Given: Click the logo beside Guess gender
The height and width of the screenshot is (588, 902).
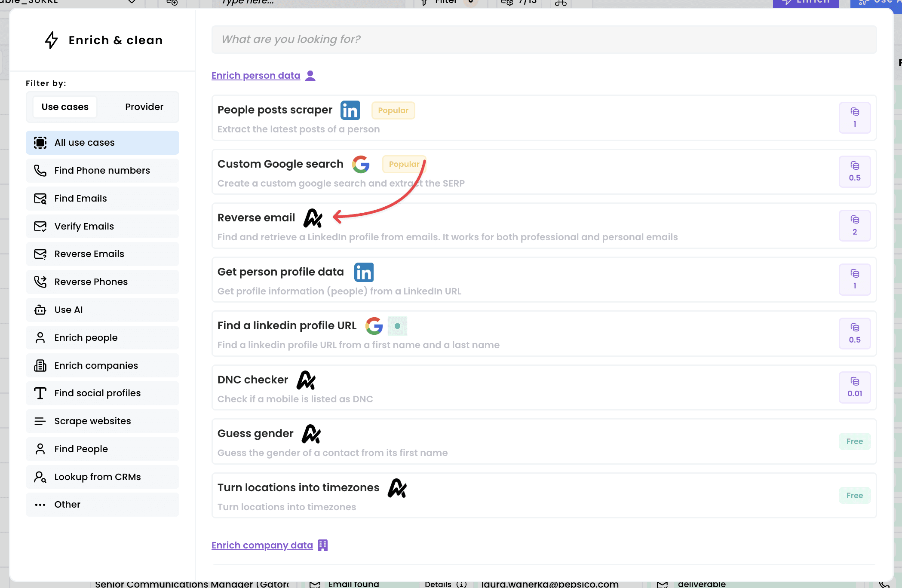Looking at the screenshot, I should point(311,434).
